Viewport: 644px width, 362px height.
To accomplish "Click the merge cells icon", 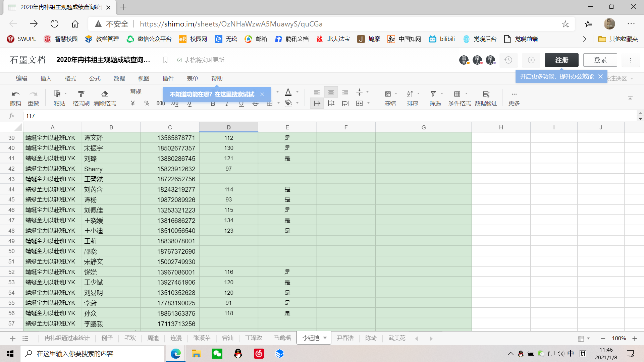I will point(359,103).
